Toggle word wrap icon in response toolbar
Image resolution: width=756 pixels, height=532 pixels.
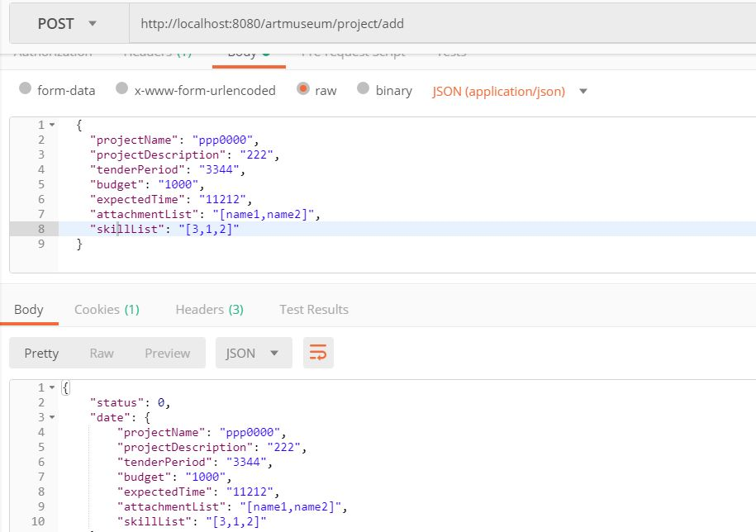(318, 353)
